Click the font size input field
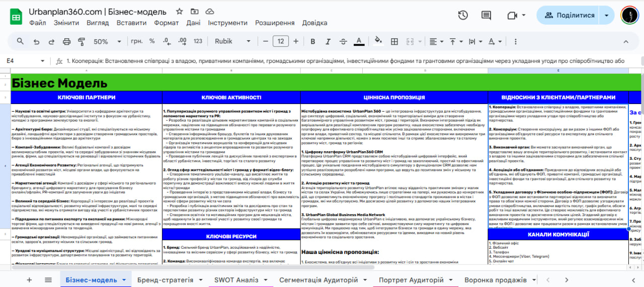Screen dimensions: 644x287 pos(281,42)
